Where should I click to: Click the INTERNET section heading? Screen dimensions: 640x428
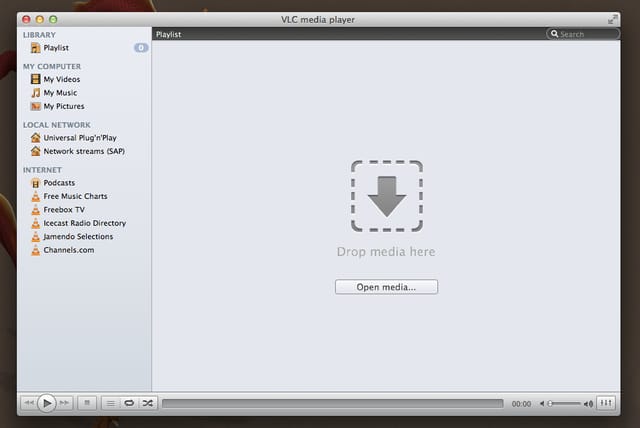tap(42, 170)
